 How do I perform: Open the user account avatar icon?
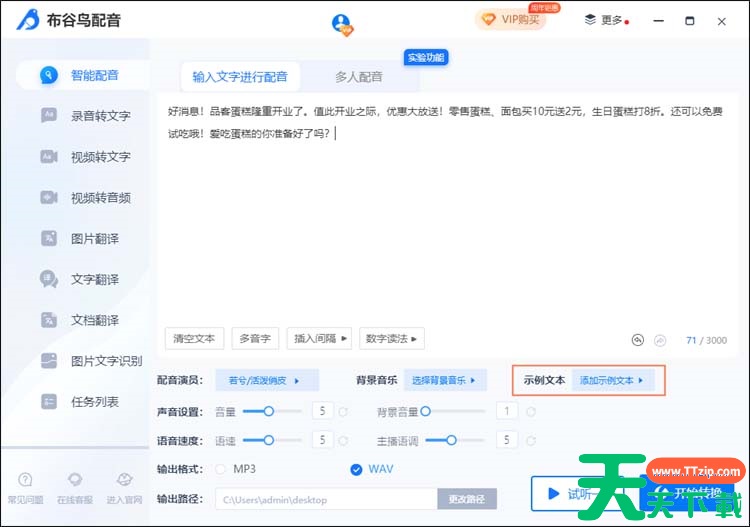pyautogui.click(x=342, y=24)
